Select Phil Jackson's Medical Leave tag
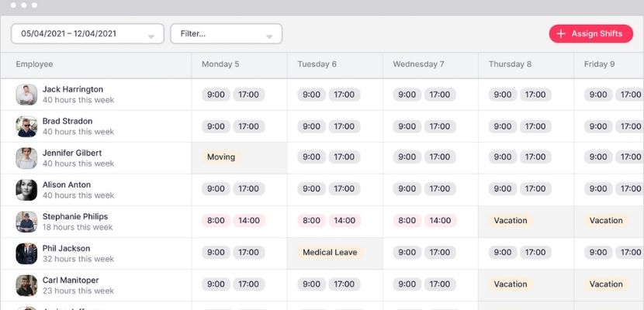Image resolution: width=644 pixels, height=310 pixels. [331, 253]
